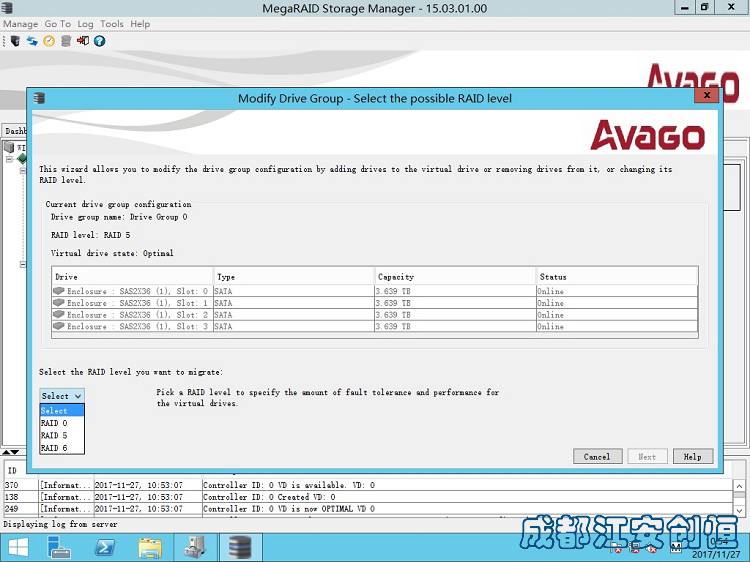Viewport: 750px width, 562px height.
Task: Click the log scrollbar down arrow
Action: [739, 510]
